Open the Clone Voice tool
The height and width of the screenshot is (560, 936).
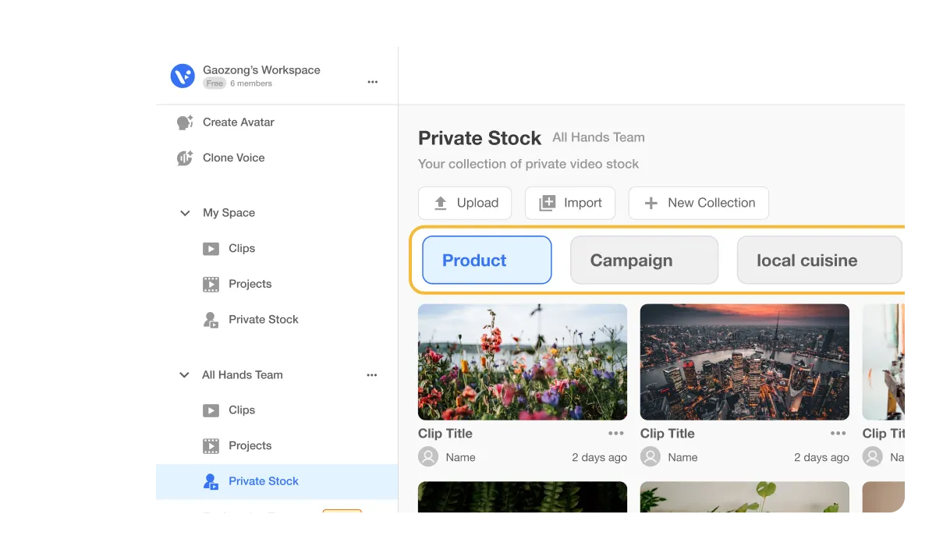coord(184,158)
